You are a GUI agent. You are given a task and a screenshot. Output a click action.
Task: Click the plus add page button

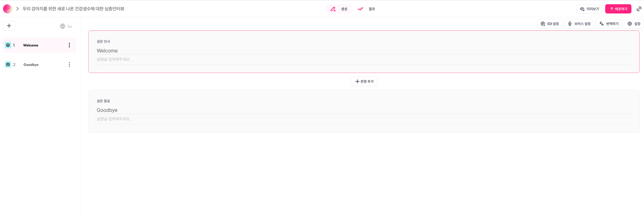(9, 26)
